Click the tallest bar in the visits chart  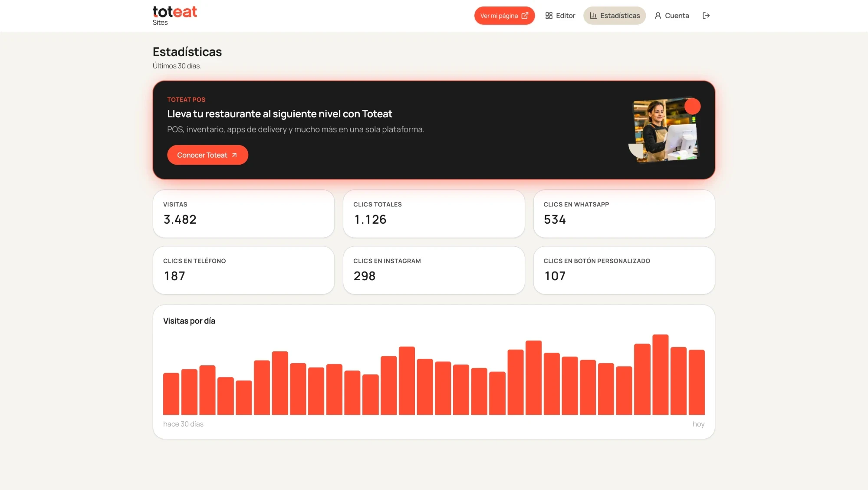coord(660,374)
